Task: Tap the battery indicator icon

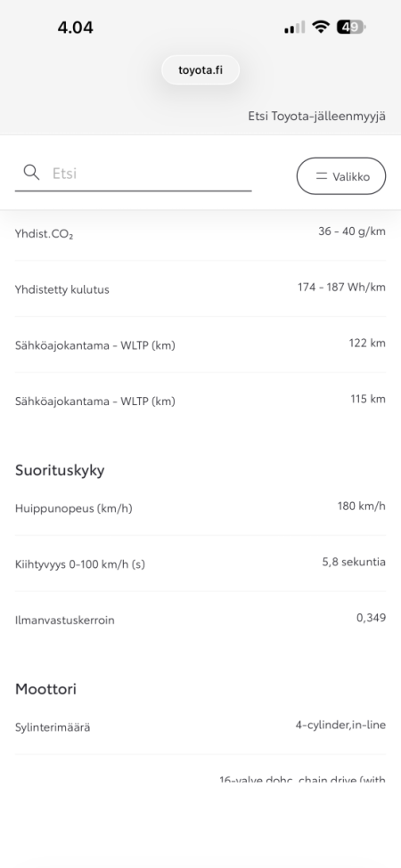Action: (x=351, y=27)
